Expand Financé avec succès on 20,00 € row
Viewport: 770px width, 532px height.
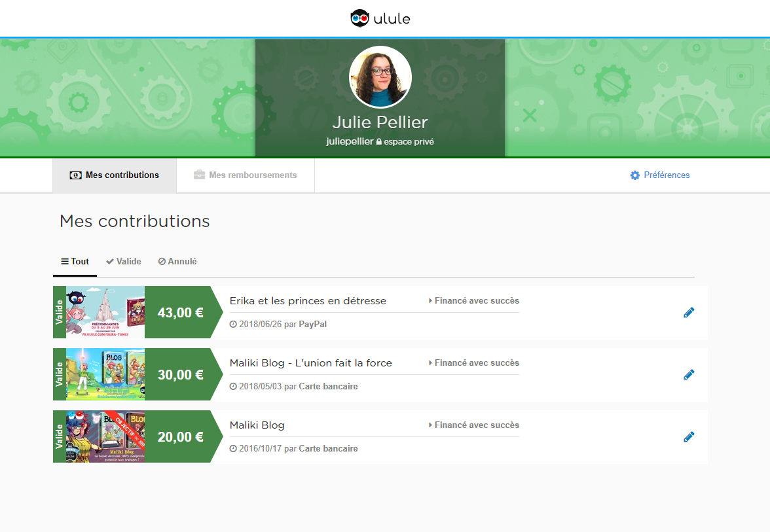pyautogui.click(x=474, y=425)
